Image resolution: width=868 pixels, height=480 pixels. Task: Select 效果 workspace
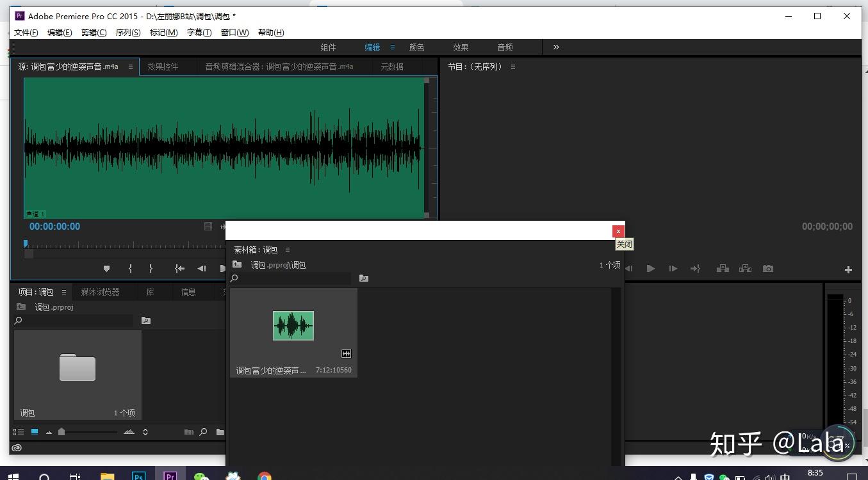[x=461, y=47]
